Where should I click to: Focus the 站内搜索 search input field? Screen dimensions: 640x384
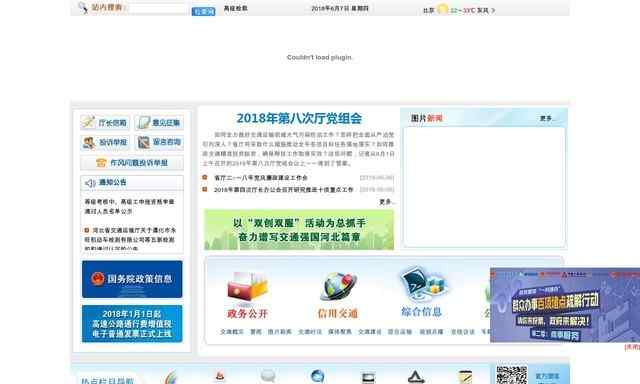[x=158, y=8]
